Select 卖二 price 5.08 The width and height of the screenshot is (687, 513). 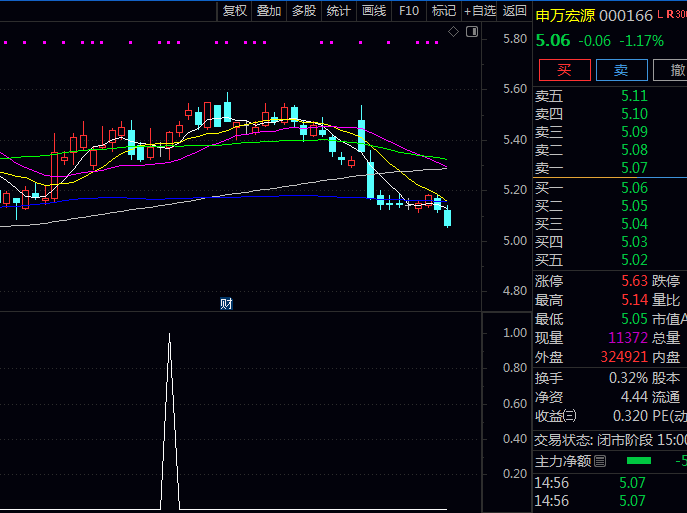pyautogui.click(x=634, y=150)
